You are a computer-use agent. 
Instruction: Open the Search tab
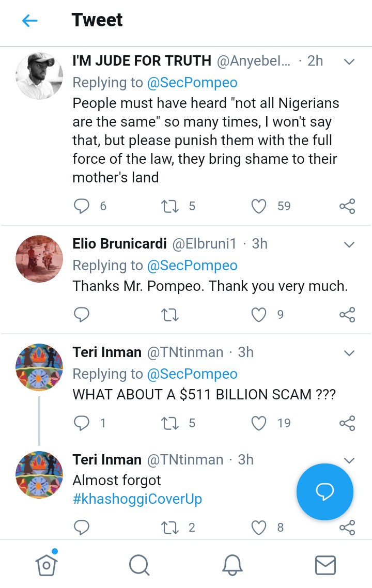pos(139,565)
